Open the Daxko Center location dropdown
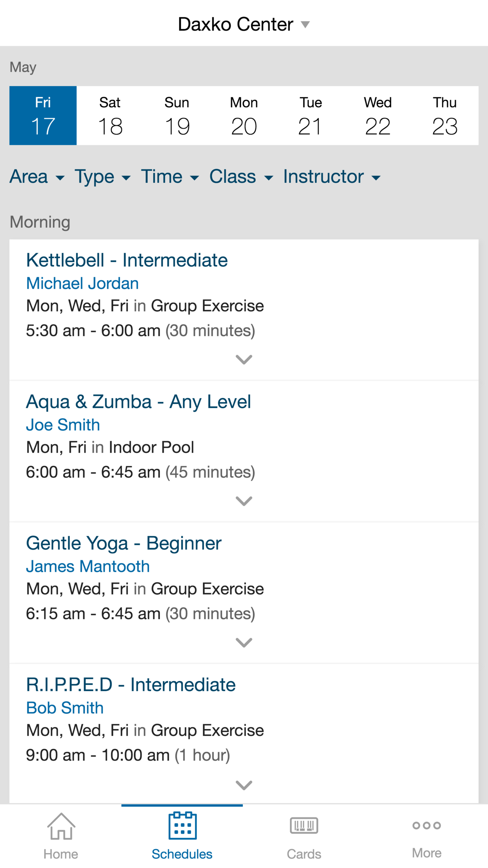 pyautogui.click(x=244, y=24)
